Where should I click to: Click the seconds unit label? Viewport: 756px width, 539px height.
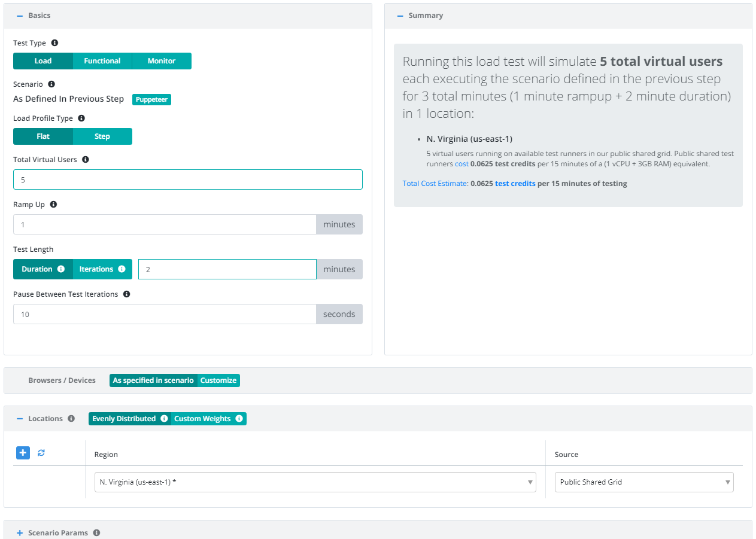pos(339,314)
